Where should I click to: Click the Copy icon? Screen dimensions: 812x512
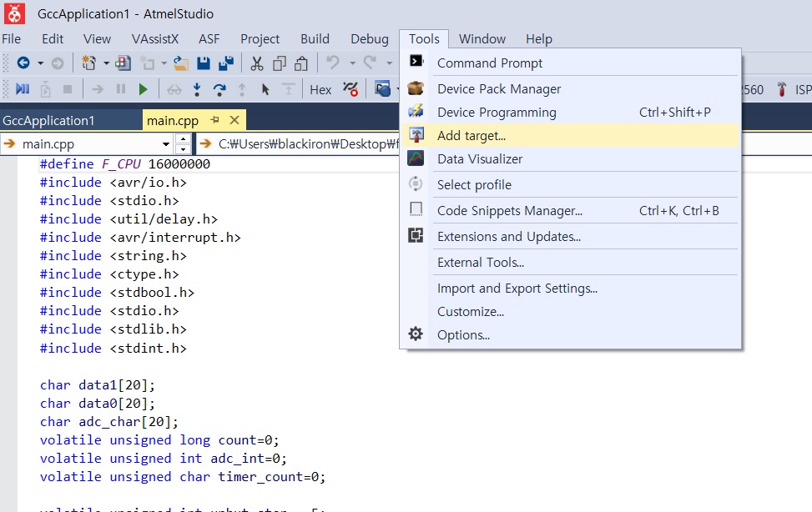click(280, 63)
